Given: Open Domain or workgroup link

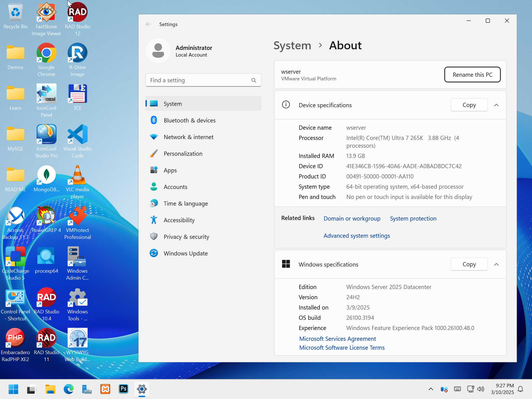Looking at the screenshot, I should point(352,219).
